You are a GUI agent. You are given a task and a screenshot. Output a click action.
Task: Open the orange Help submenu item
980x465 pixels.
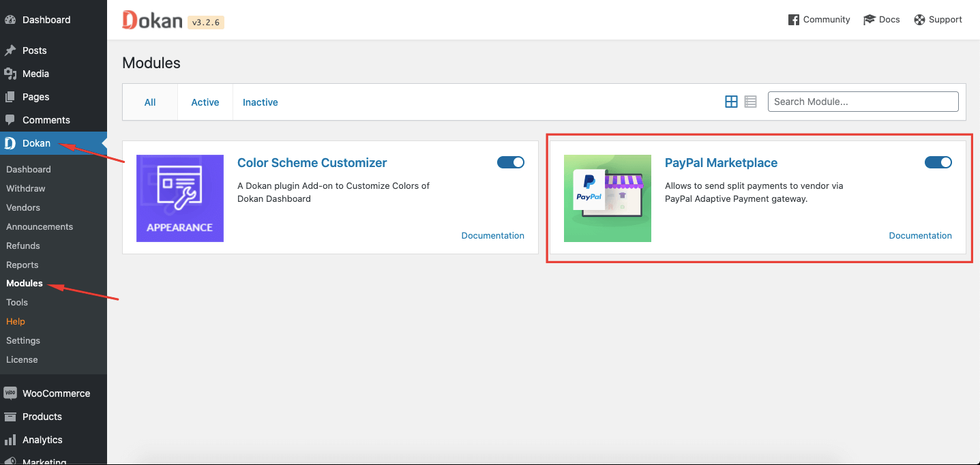pos(16,321)
